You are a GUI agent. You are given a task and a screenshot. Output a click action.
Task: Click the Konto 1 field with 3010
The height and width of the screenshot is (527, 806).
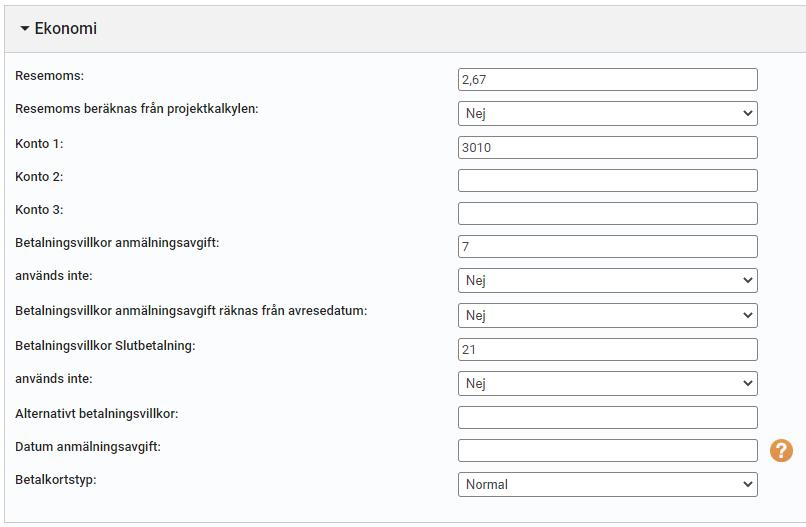[608, 148]
